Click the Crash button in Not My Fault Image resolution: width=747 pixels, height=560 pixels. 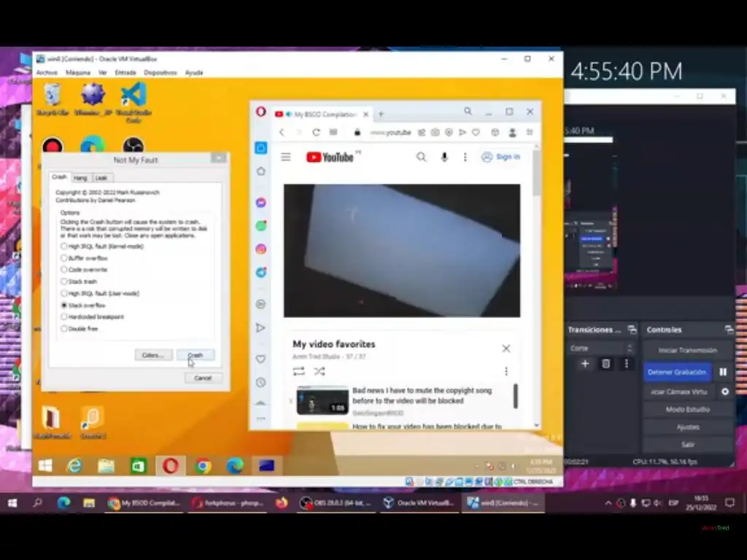click(196, 355)
